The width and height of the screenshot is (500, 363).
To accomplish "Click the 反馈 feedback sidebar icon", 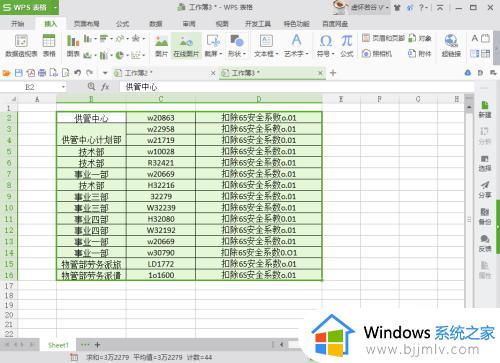I will (x=485, y=243).
